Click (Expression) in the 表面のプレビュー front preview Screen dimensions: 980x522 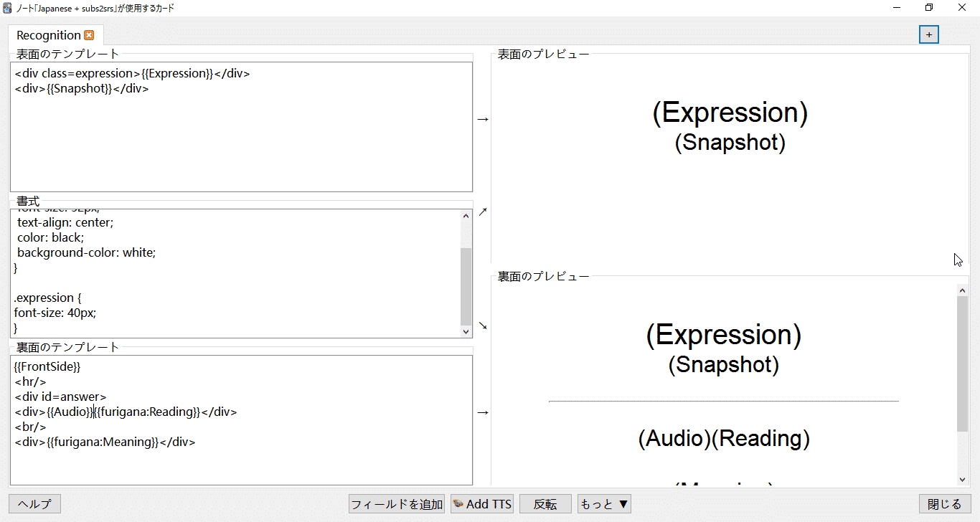coord(730,113)
